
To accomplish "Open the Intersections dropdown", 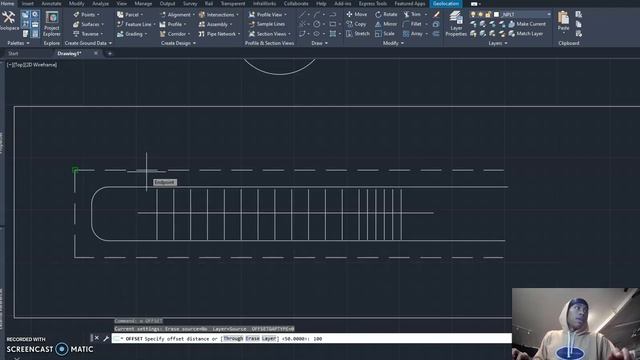I will tap(219, 14).
